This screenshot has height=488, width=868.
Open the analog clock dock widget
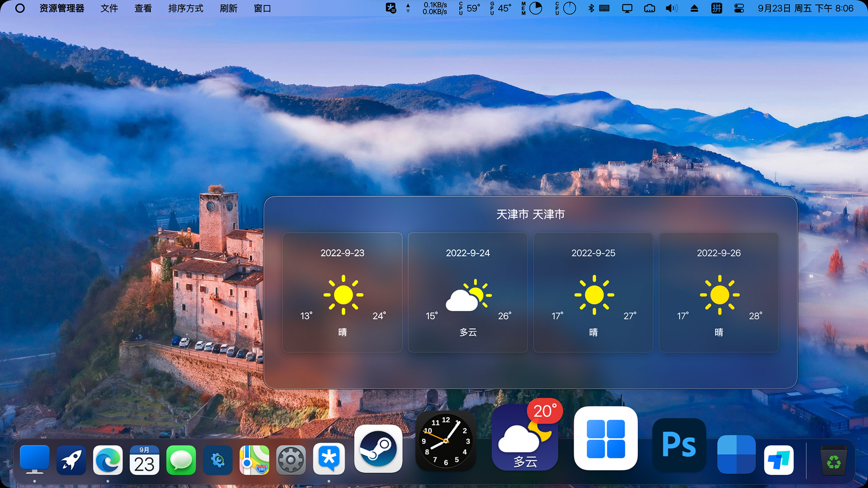445,441
